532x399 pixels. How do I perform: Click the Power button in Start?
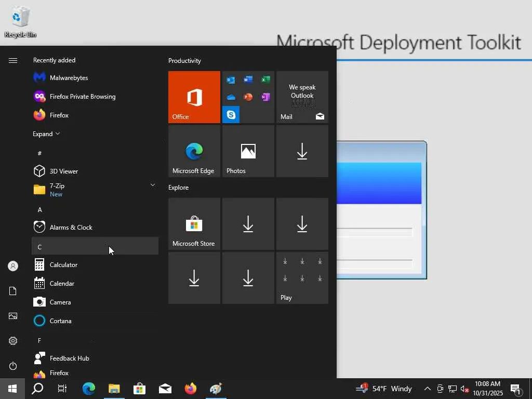click(x=13, y=366)
